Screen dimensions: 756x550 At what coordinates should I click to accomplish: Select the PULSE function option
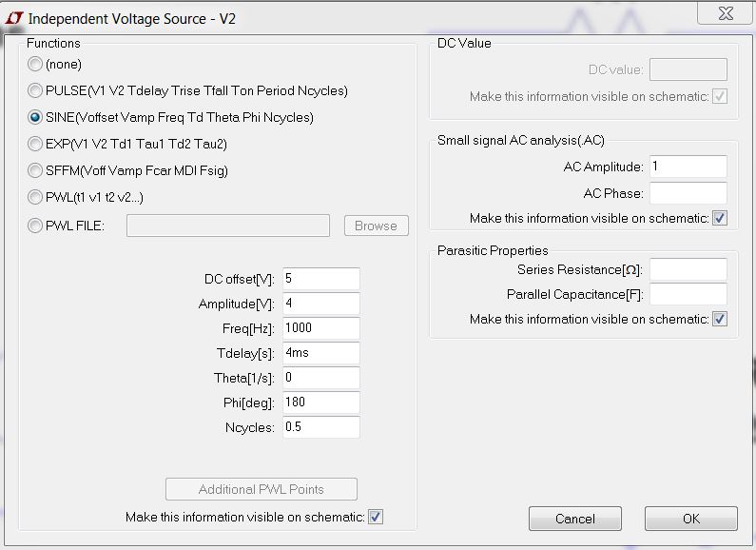(x=35, y=90)
